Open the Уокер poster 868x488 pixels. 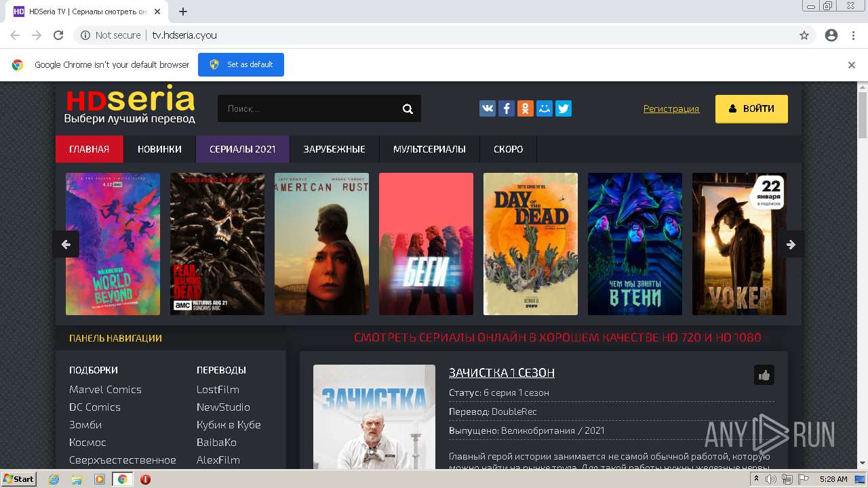click(x=739, y=244)
